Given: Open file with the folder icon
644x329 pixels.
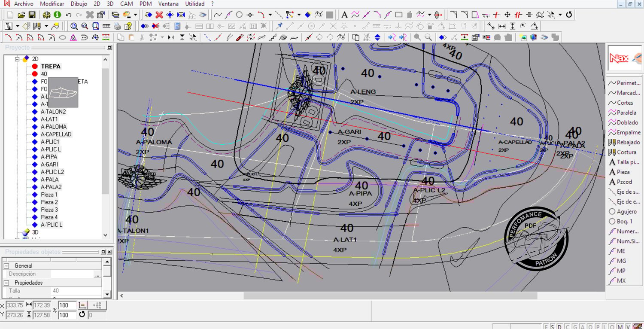Looking at the screenshot, I should 21,15.
